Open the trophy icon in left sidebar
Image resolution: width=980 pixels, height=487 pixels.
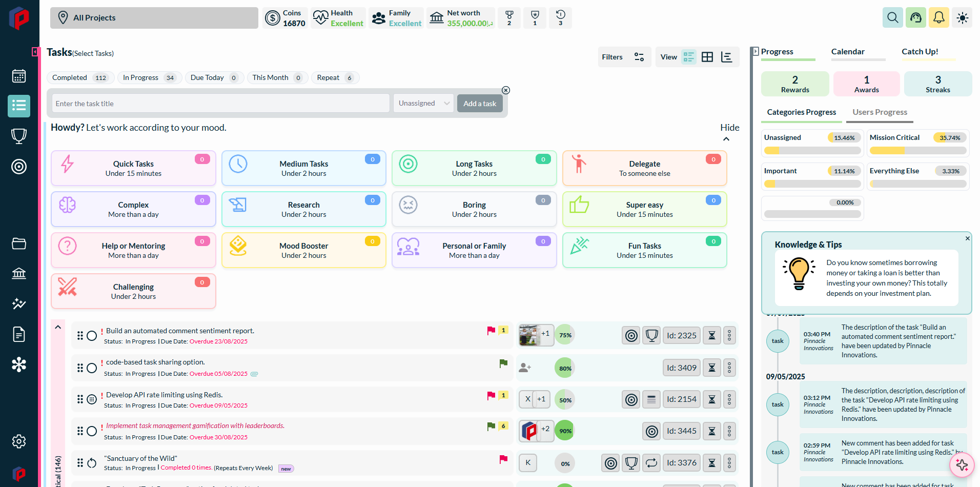pos(19,136)
